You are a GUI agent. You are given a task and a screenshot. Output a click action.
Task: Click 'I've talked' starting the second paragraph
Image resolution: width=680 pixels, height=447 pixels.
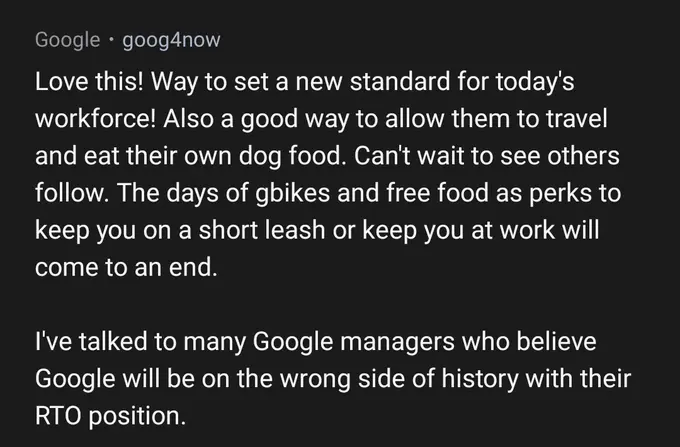point(91,341)
